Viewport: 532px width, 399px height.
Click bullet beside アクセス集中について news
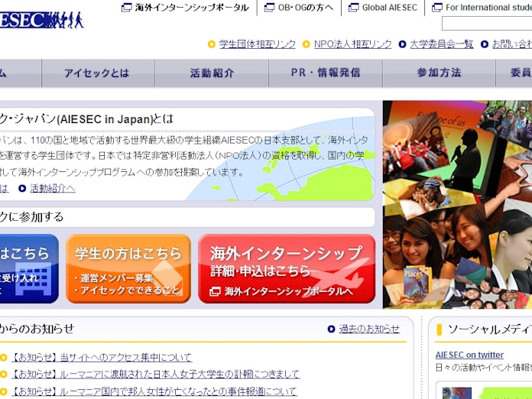[x=3, y=358]
